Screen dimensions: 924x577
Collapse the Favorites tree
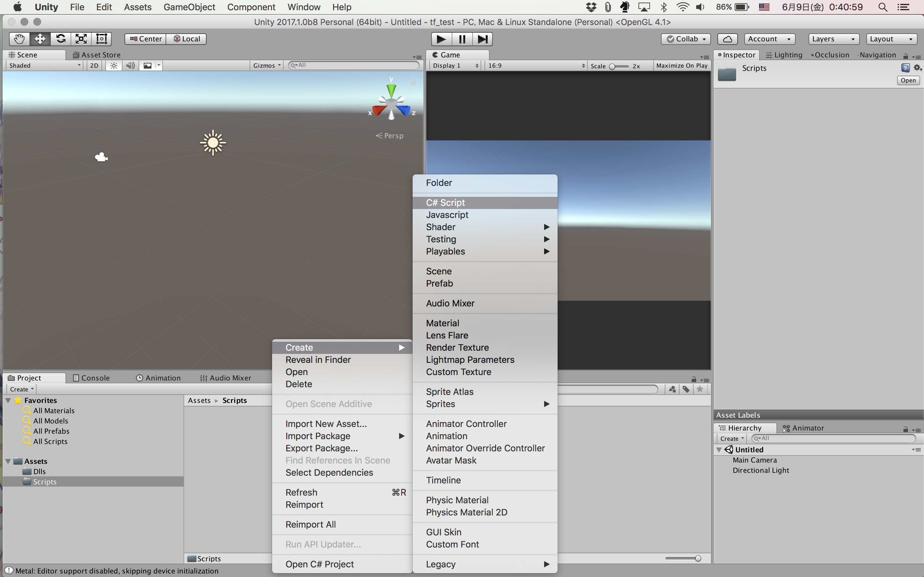[x=8, y=400]
